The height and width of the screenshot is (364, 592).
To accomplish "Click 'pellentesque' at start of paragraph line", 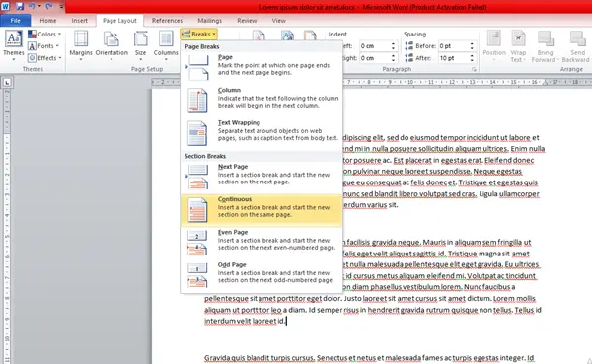I will (227, 298).
